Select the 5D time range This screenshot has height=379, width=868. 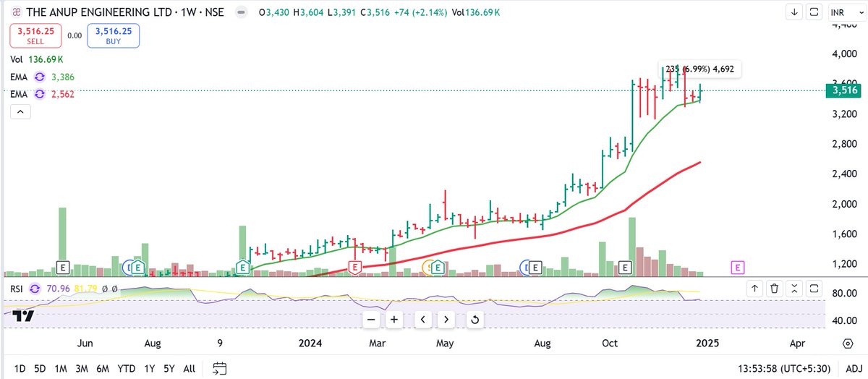tap(41, 368)
